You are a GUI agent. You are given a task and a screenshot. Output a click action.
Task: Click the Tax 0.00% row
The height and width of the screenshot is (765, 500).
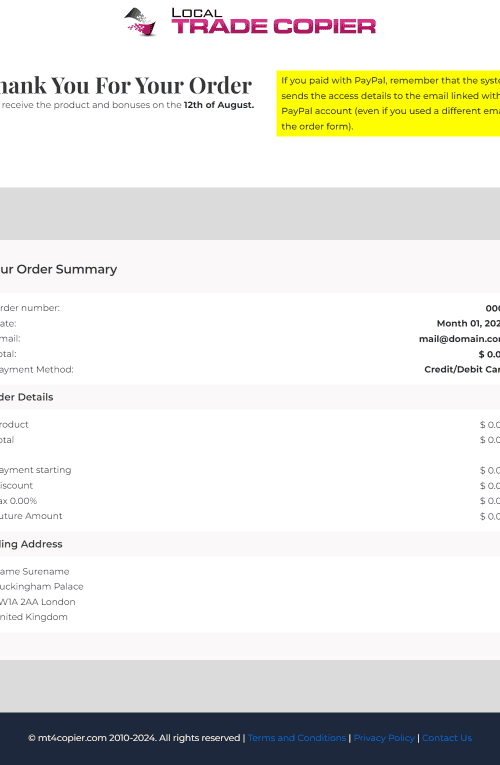coord(250,501)
